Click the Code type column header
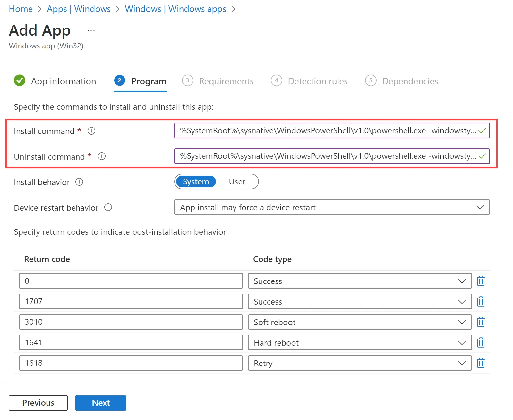 (272, 259)
